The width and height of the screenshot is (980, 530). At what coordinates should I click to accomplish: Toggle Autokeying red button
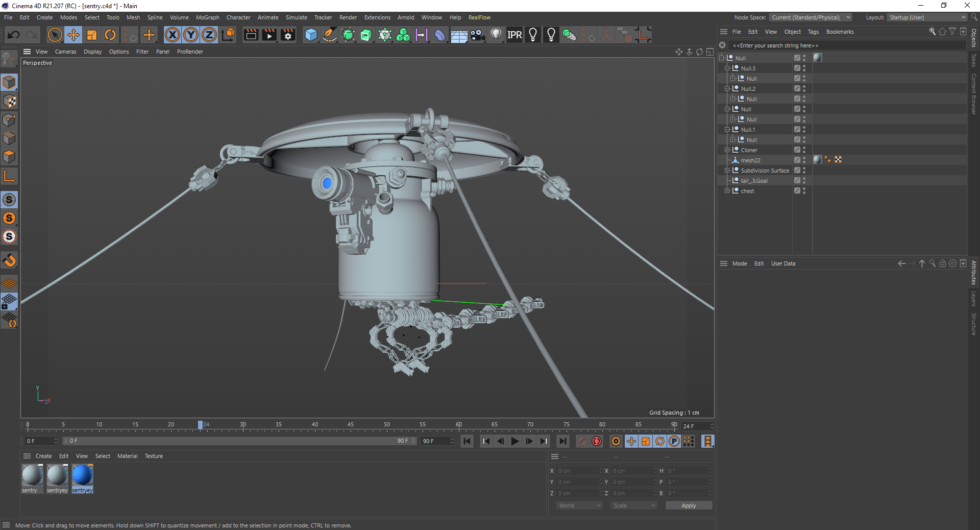coord(596,441)
